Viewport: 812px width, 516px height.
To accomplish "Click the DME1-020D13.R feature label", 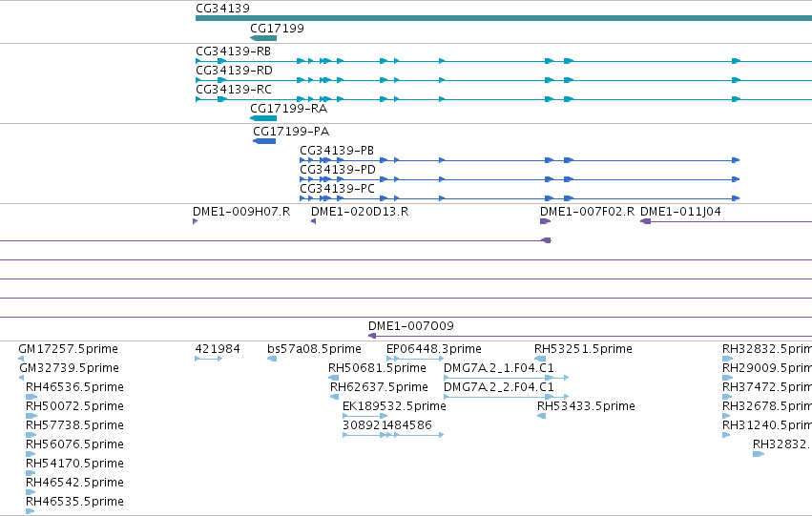I will [x=360, y=212].
